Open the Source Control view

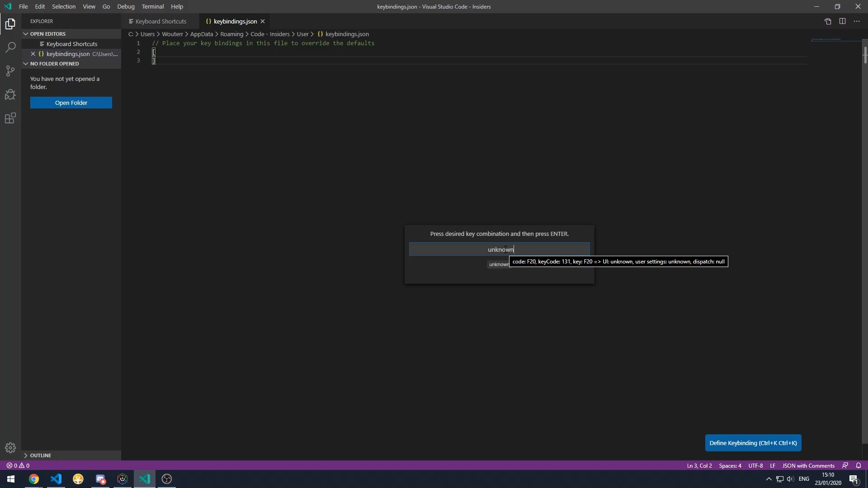pyautogui.click(x=10, y=71)
